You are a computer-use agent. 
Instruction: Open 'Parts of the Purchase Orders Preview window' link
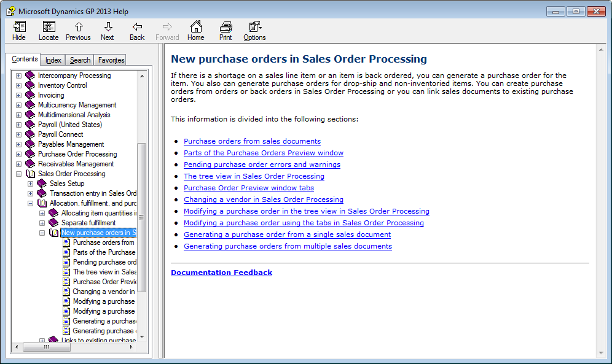pyautogui.click(x=264, y=153)
